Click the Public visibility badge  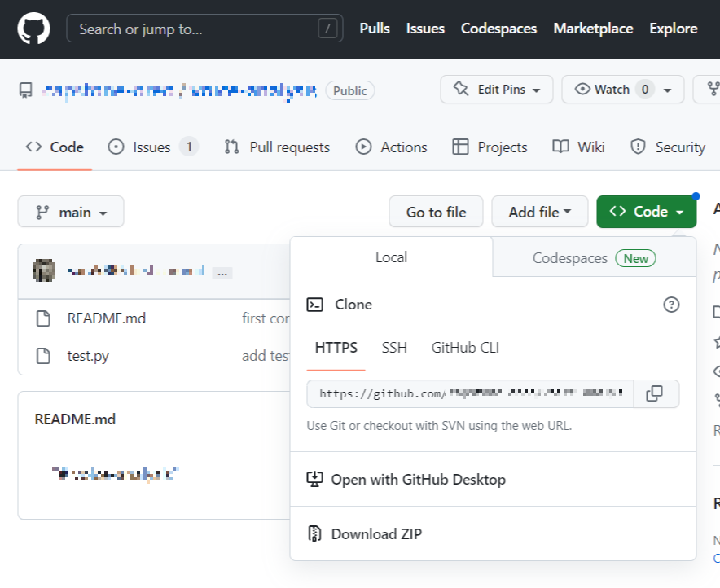350,90
